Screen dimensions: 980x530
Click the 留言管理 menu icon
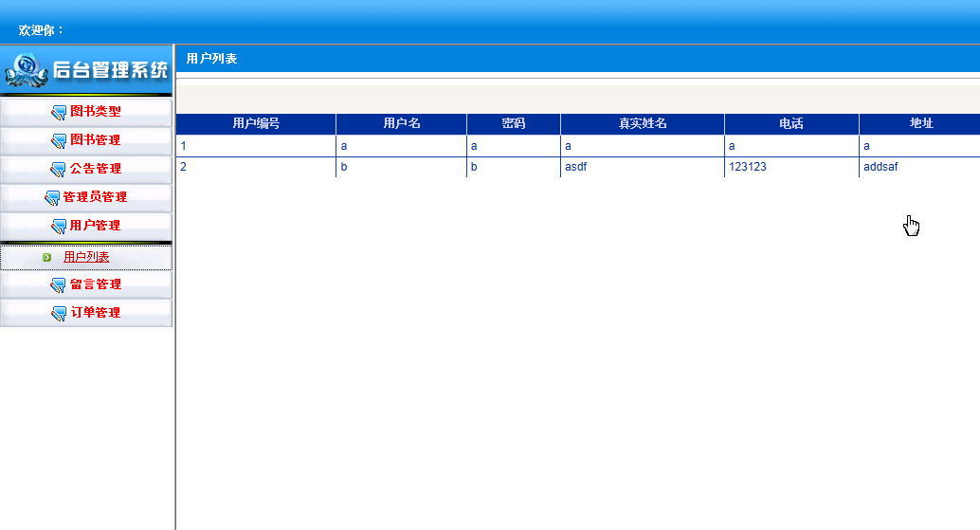point(58,285)
